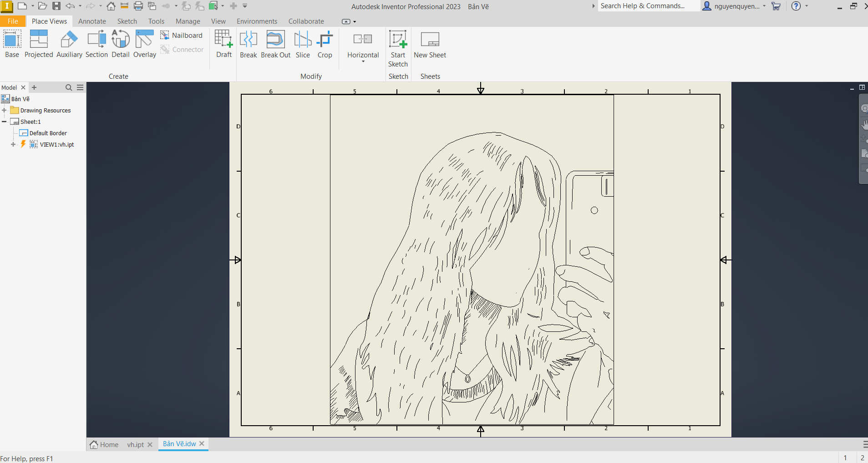Screen dimensions: 868x463
Task: Select the Break tool
Action: point(249,44)
